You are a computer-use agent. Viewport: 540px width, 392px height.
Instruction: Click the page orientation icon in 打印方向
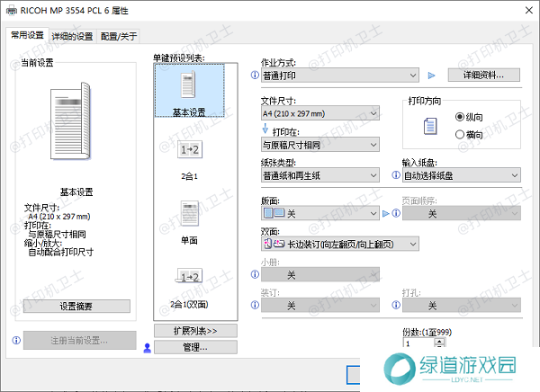(430, 126)
